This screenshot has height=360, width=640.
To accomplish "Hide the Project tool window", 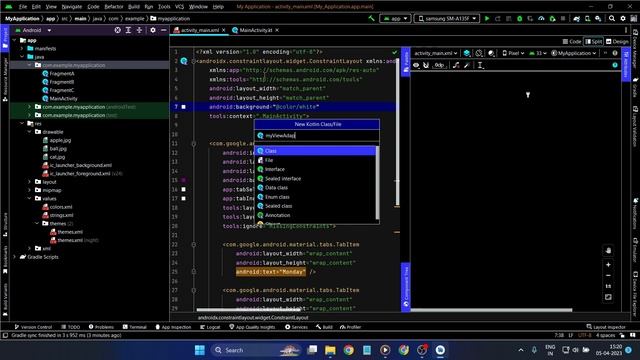I will tap(164, 30).
